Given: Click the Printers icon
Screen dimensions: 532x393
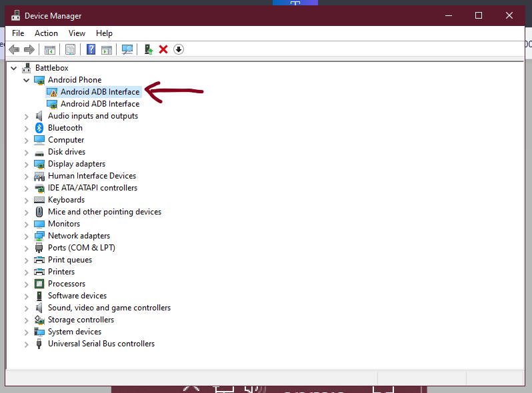Looking at the screenshot, I should 39,272.
